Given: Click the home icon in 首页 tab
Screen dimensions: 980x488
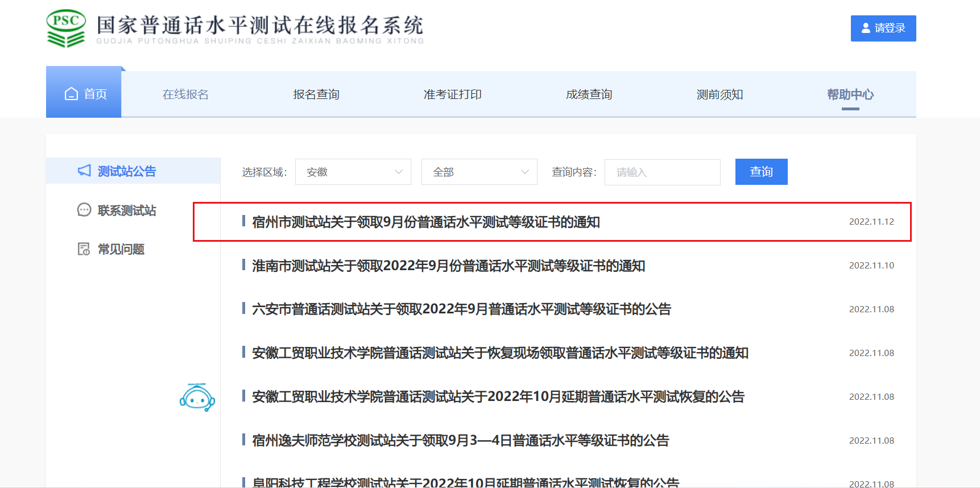Looking at the screenshot, I should point(71,94).
